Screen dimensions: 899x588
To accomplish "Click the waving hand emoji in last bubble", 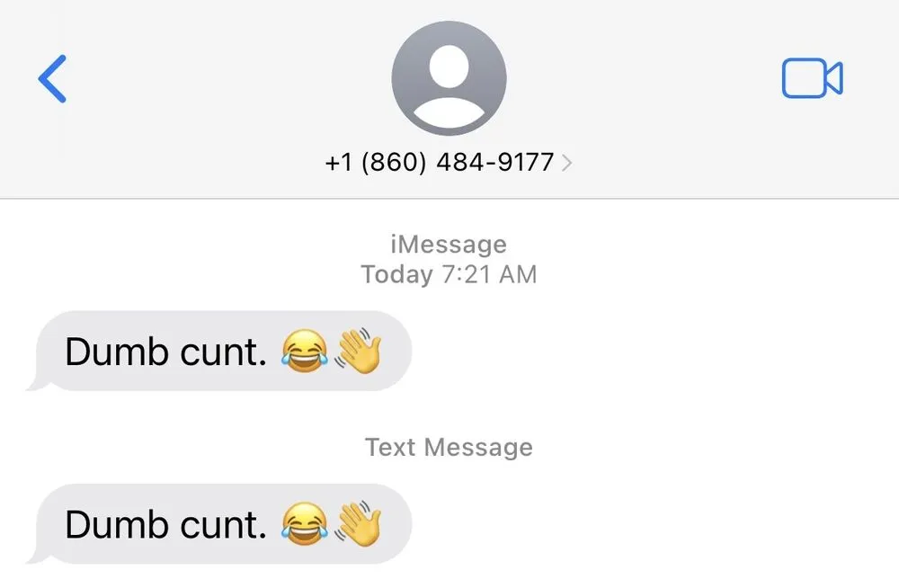I will click(358, 523).
